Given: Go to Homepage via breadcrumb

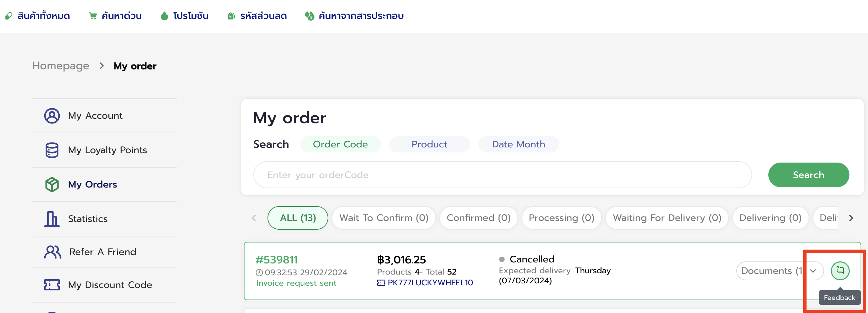Looking at the screenshot, I should pos(61,66).
